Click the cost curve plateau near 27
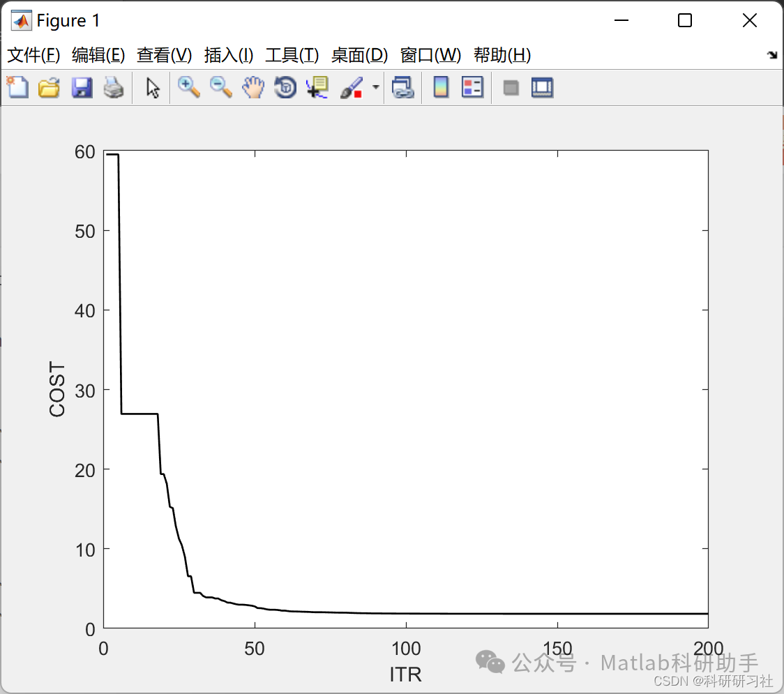784x694 pixels. pyautogui.click(x=140, y=414)
